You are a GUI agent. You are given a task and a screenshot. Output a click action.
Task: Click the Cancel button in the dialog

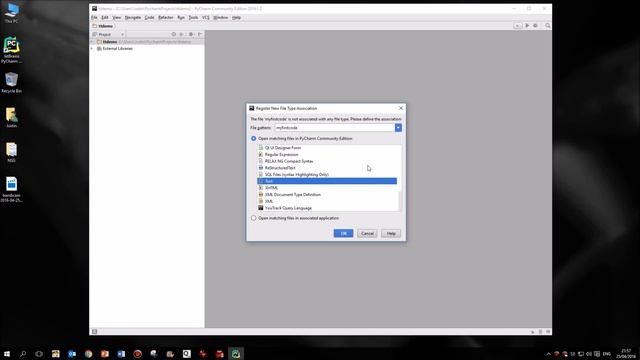pyautogui.click(x=367, y=233)
